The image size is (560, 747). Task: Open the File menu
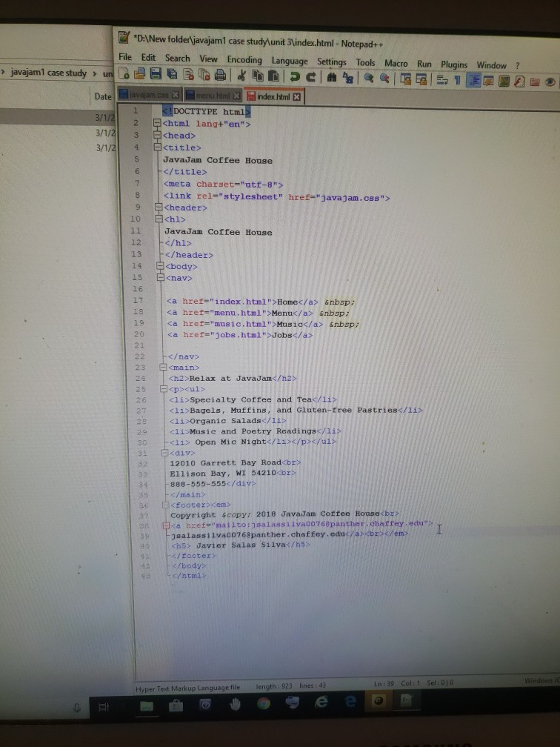tap(124, 56)
